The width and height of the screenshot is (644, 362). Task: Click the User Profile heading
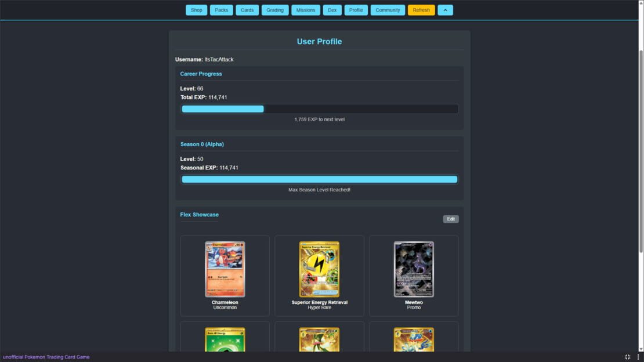[320, 42]
